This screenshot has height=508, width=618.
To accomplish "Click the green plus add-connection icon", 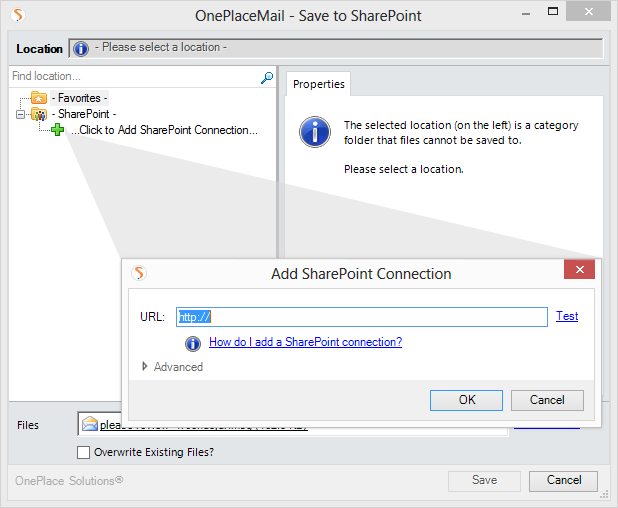I will tap(58, 130).
